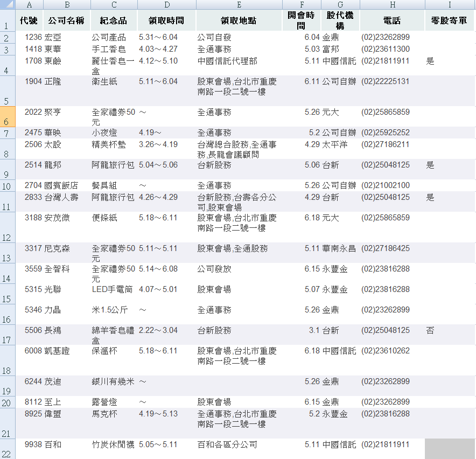Select the 否 cell in row 17

tap(449, 335)
